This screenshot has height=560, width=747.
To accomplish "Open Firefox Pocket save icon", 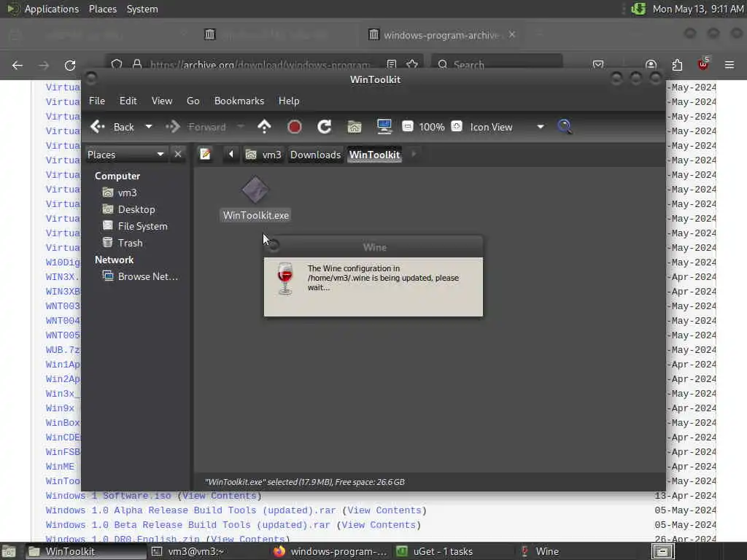I will coord(598,65).
